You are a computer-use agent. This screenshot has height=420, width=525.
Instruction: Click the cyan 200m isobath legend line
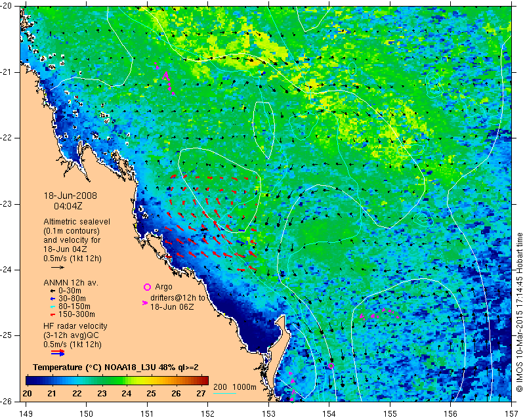[225, 393]
